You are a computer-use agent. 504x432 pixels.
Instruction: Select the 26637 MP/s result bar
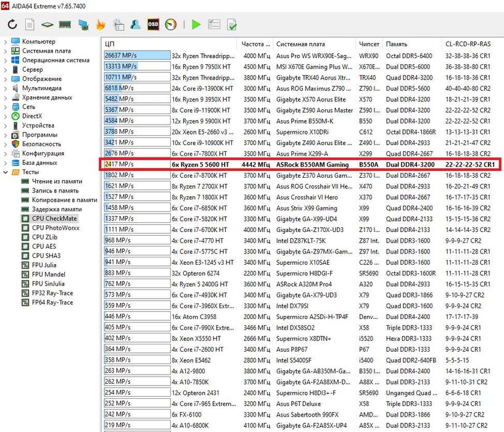pos(137,56)
